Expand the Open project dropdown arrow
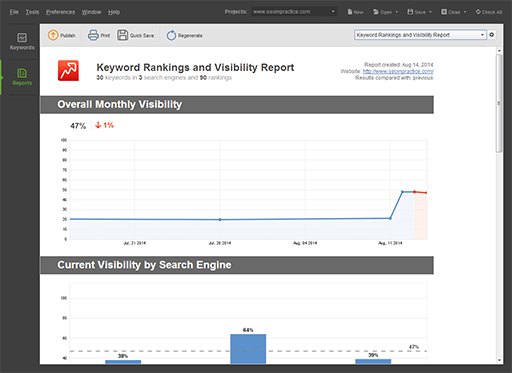The width and height of the screenshot is (512, 373). coord(397,12)
